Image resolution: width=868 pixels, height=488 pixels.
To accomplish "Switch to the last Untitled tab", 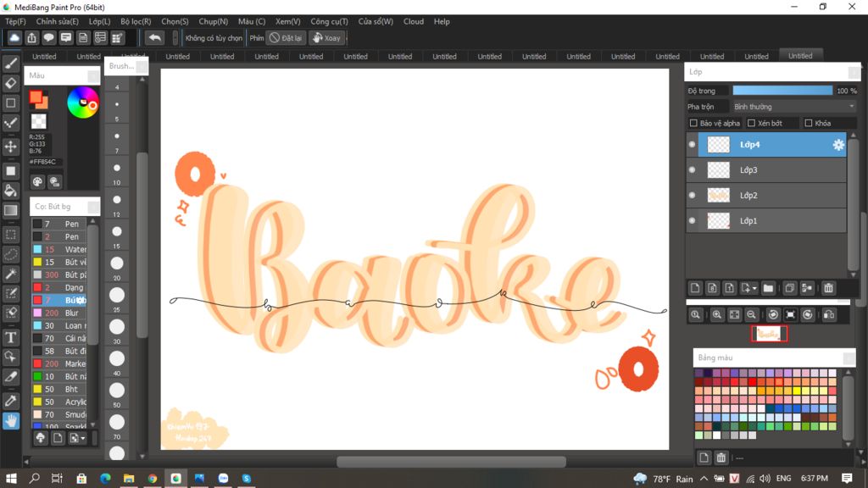I will pyautogui.click(x=800, y=56).
